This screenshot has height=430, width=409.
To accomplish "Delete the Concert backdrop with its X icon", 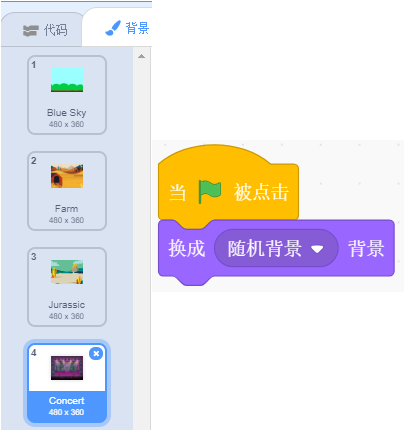I will point(96,353).
